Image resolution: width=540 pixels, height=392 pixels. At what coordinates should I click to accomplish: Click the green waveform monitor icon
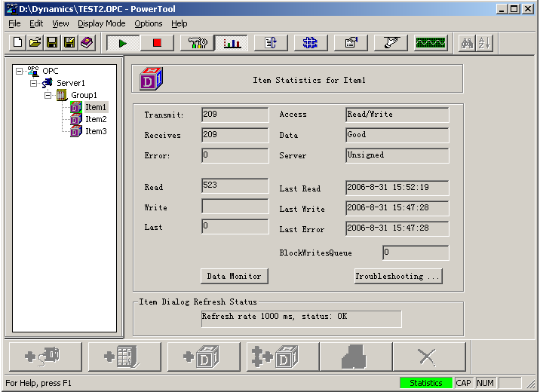click(x=430, y=43)
